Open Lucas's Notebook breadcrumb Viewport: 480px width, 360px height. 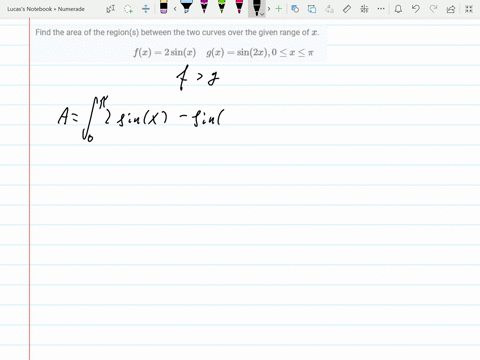coord(29,9)
